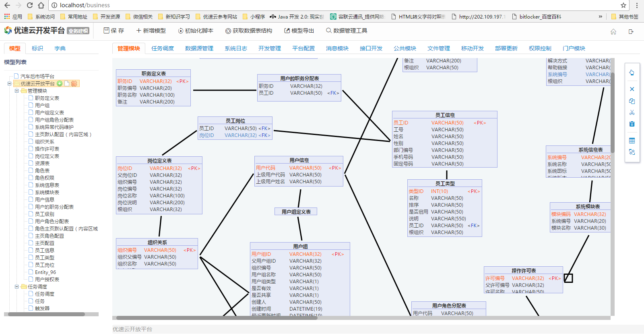Switch to the 模型 tab
The image size is (644, 334).
15,48
